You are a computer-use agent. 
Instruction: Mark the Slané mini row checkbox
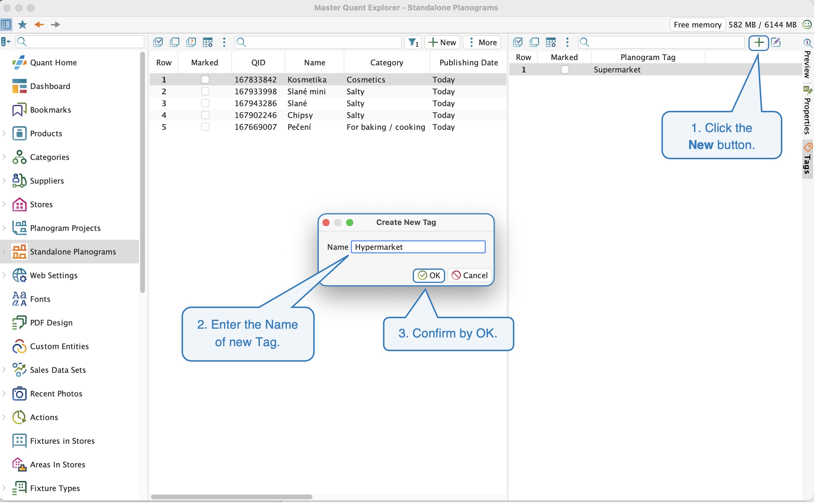coord(205,91)
